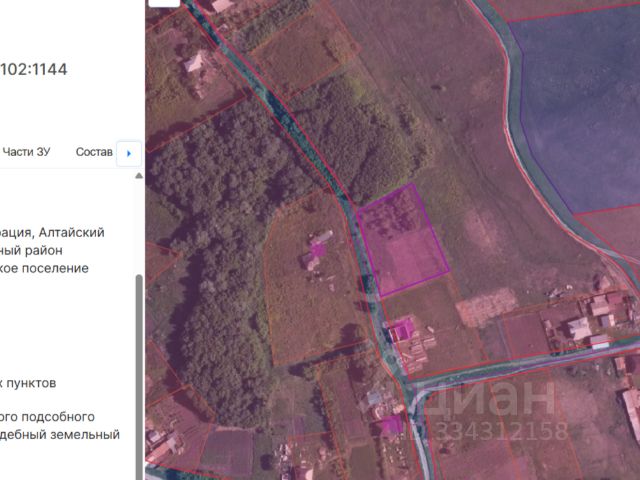This screenshot has width=640, height=480.
Task: Click the blue tab-scroll right arrow
Action: [x=129, y=153]
